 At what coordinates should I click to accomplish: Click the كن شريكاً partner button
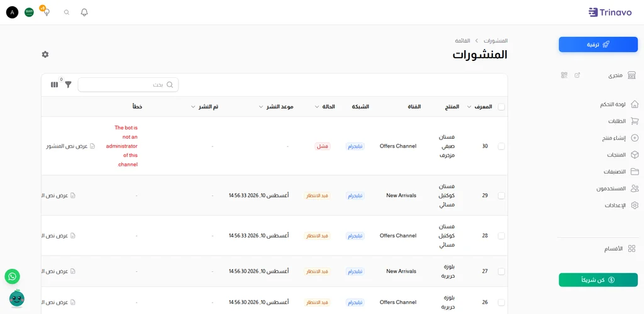click(598, 280)
